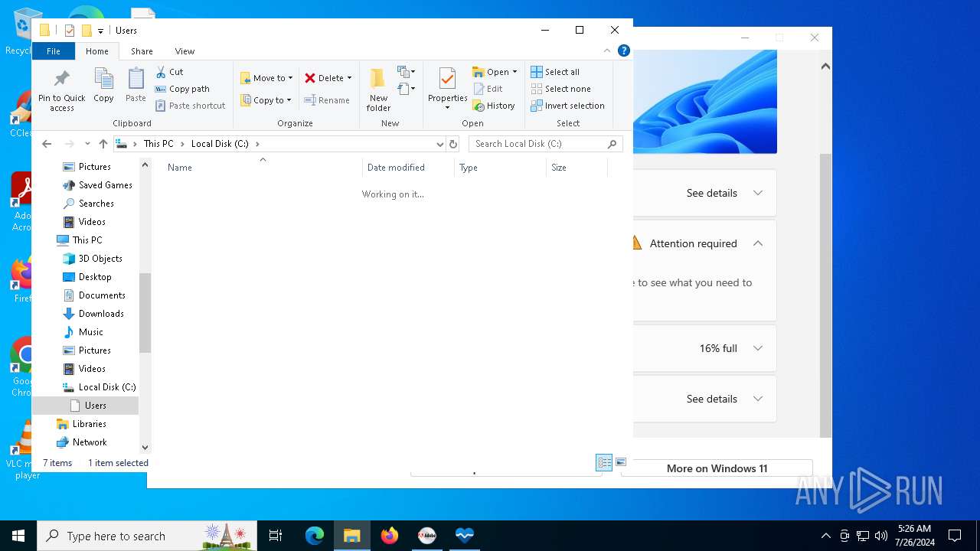Click the This PC breadcrumb in the address bar
980x551 pixels.
(158, 144)
